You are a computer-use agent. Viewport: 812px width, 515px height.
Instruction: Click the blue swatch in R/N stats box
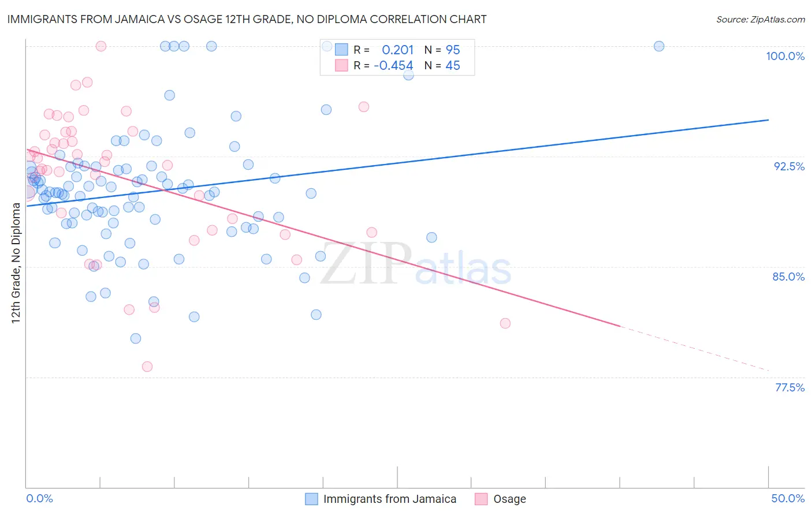[341, 50]
